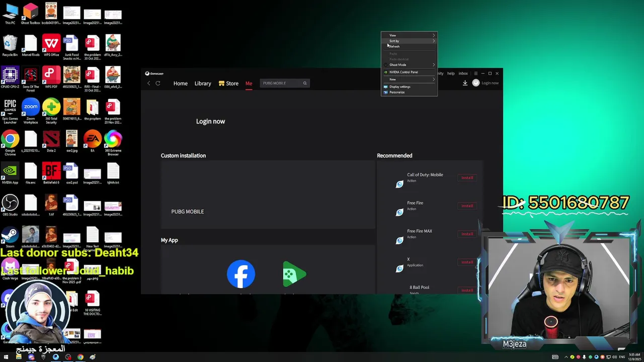Click the Windows Start button
The width and height of the screenshot is (644, 362).
[6, 357]
